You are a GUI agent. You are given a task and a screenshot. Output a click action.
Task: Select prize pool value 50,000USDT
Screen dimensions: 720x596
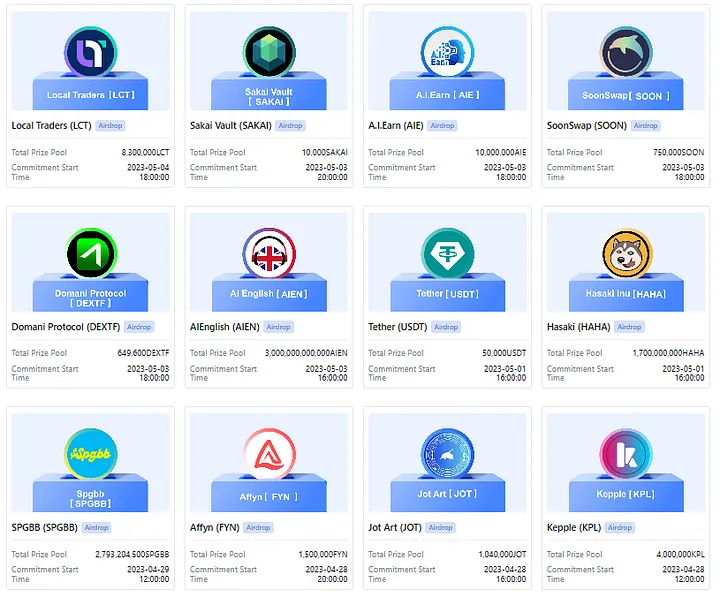pos(504,353)
